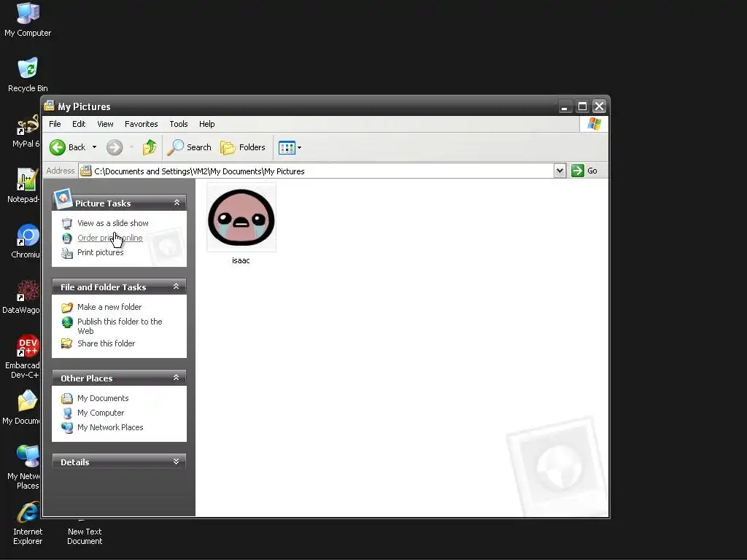
Task: Expand the address bar dropdown
Action: pos(560,171)
